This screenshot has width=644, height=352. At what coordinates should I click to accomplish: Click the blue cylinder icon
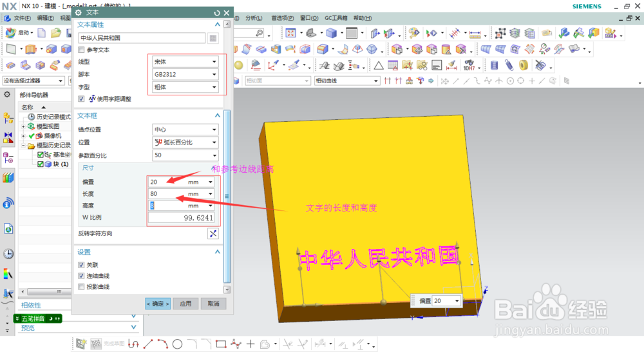[495, 65]
